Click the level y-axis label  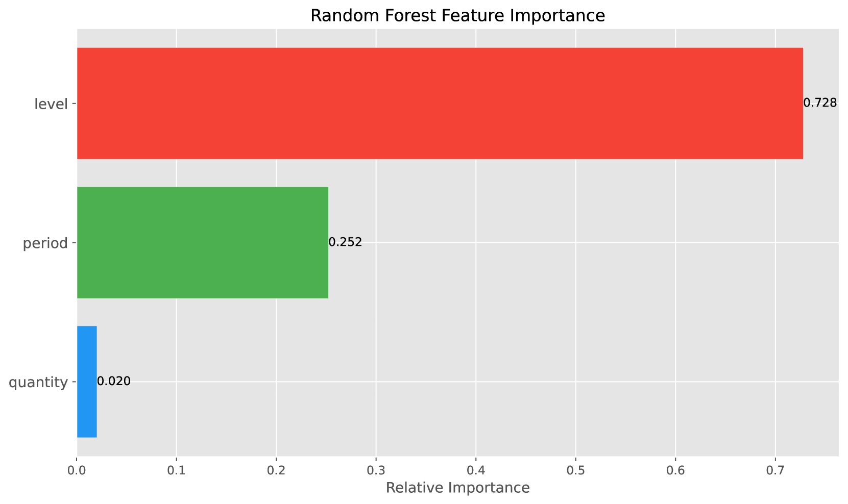pos(51,104)
